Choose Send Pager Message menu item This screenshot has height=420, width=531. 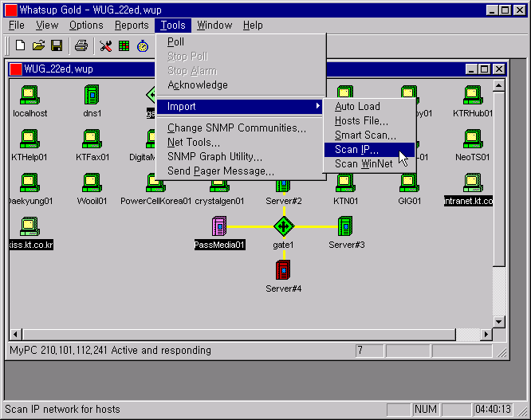(x=241, y=171)
